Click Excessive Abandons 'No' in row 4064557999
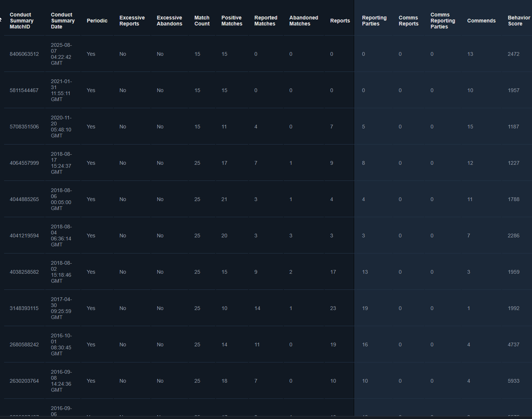532x419 pixels. click(160, 163)
